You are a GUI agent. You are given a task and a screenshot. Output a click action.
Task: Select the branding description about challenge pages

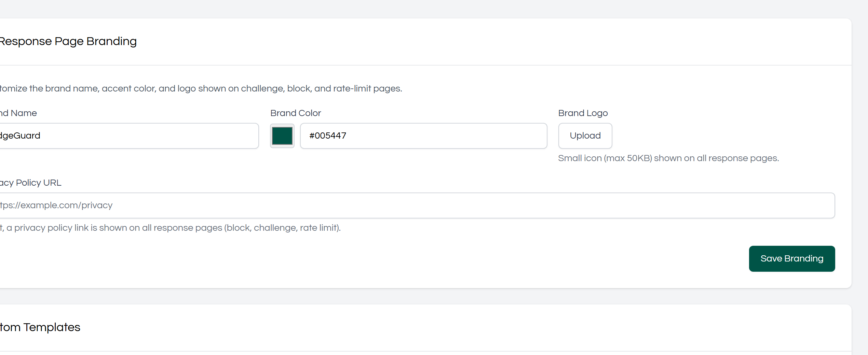pyautogui.click(x=201, y=88)
